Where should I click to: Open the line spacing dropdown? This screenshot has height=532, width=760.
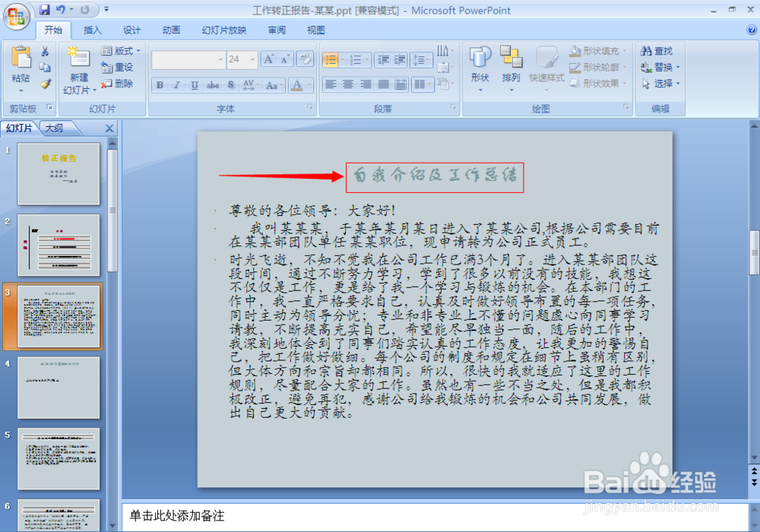421,60
